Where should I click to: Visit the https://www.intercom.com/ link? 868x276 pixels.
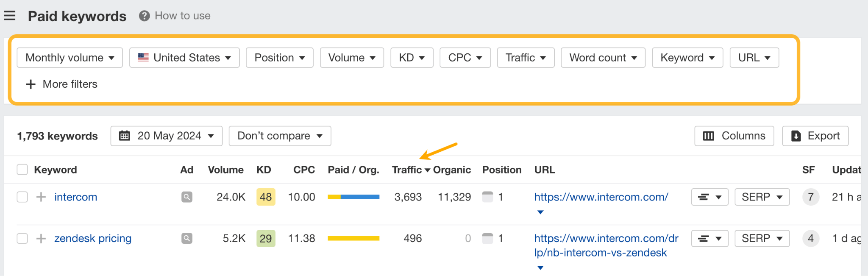(x=601, y=197)
